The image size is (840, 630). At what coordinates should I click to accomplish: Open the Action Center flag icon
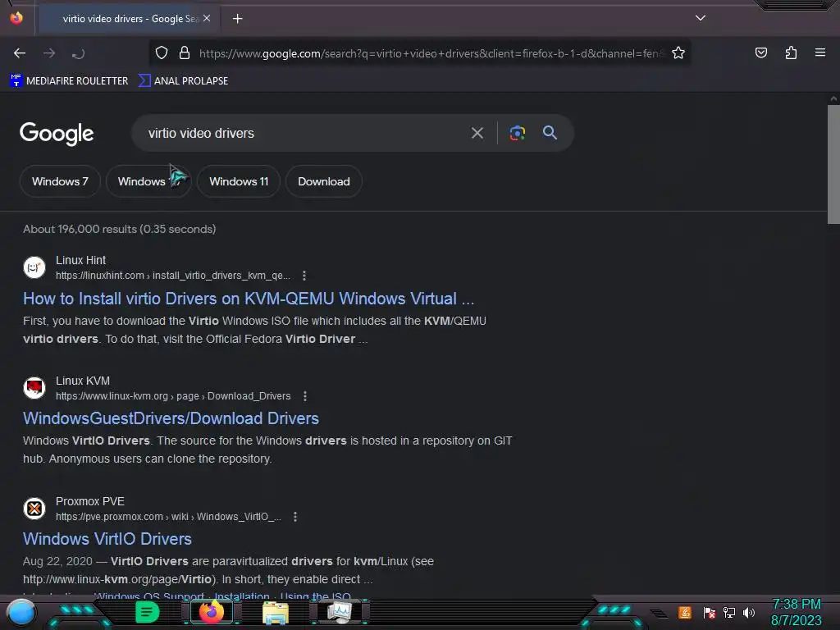(x=710, y=612)
